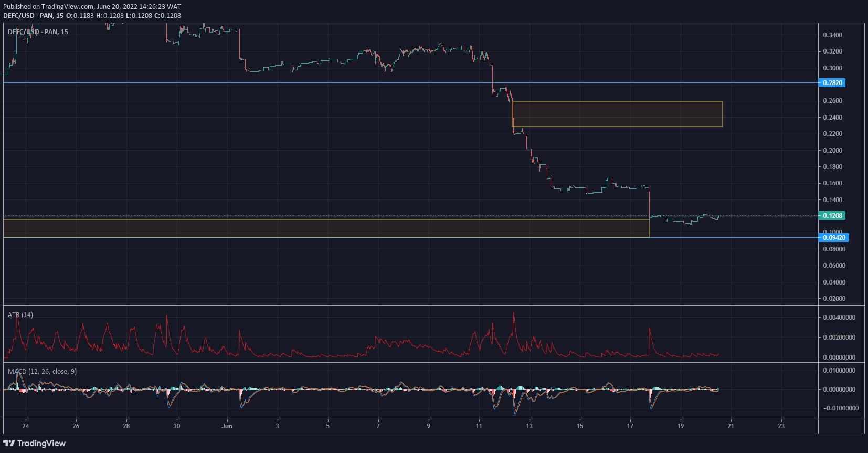
Task: Click date 5 on time axis
Action: (328, 426)
